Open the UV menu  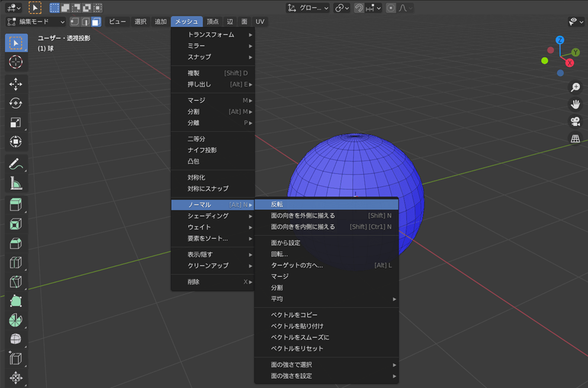260,22
